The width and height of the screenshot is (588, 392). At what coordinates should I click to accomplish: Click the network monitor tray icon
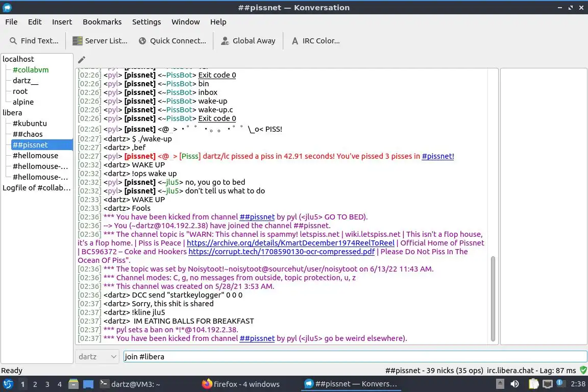(x=547, y=384)
